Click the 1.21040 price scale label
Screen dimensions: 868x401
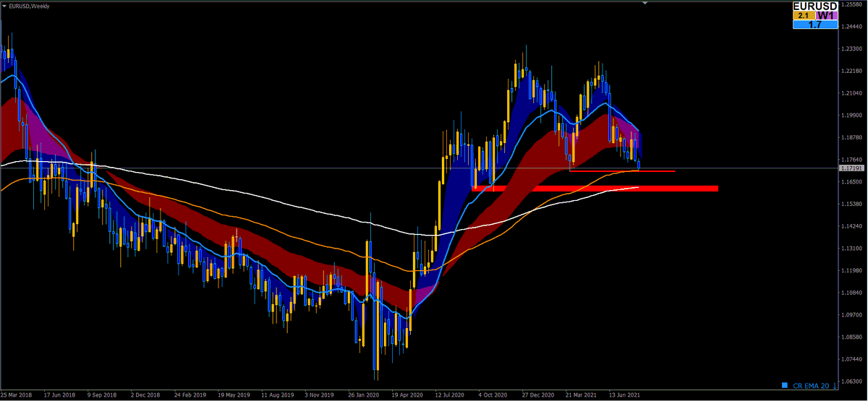[853, 93]
